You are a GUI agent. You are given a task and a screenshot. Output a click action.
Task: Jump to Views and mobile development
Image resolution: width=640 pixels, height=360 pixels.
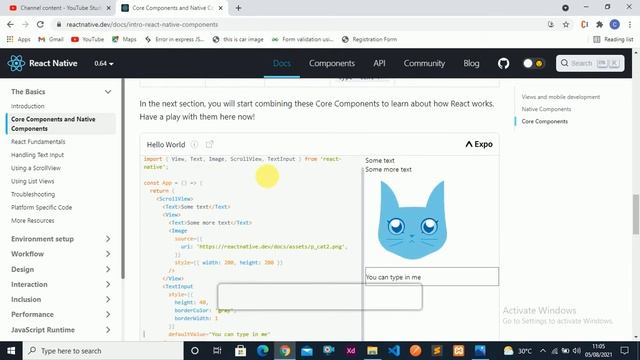561,97
